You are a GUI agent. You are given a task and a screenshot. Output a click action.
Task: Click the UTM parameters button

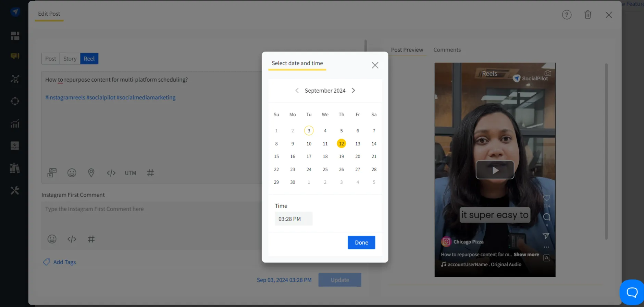(130, 173)
